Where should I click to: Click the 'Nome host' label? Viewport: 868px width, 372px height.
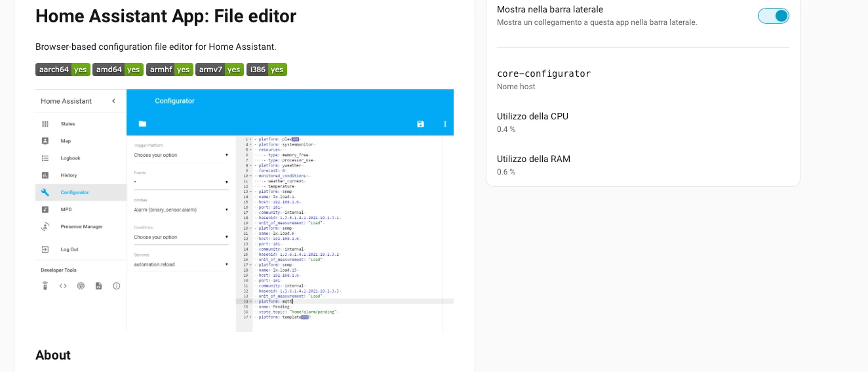pos(516,87)
